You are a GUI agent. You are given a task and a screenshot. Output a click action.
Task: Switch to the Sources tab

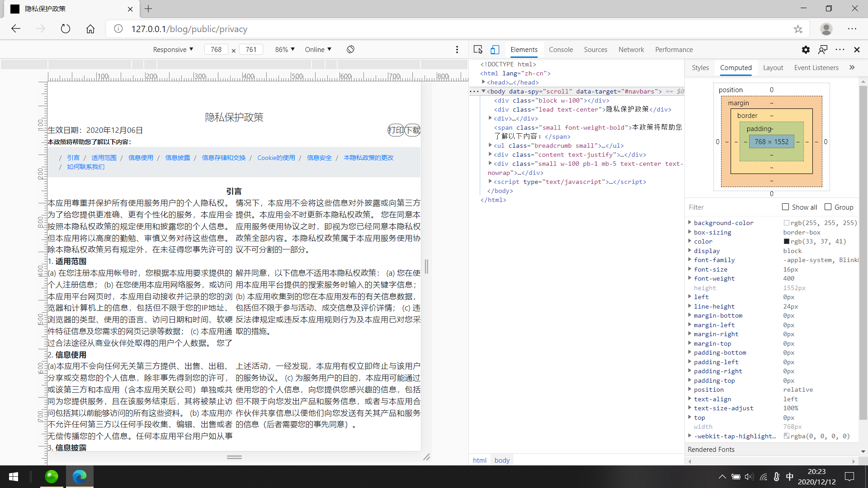(595, 50)
